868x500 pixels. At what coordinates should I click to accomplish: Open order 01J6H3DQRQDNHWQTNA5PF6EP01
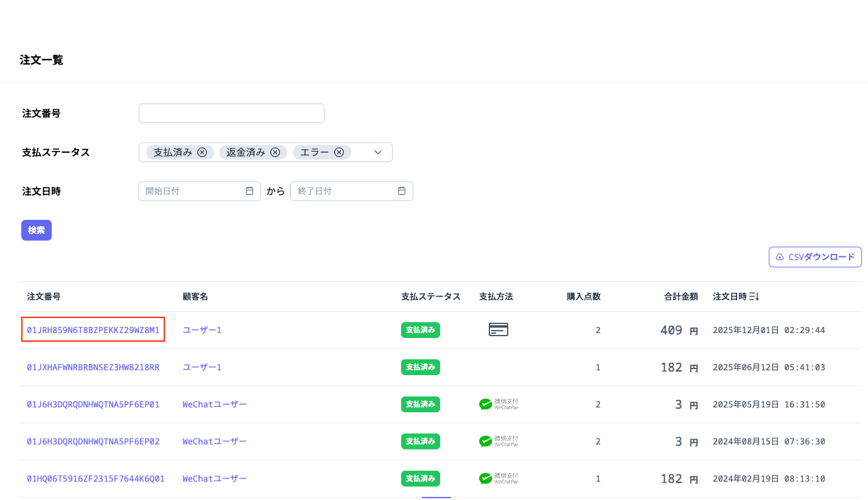coord(93,404)
